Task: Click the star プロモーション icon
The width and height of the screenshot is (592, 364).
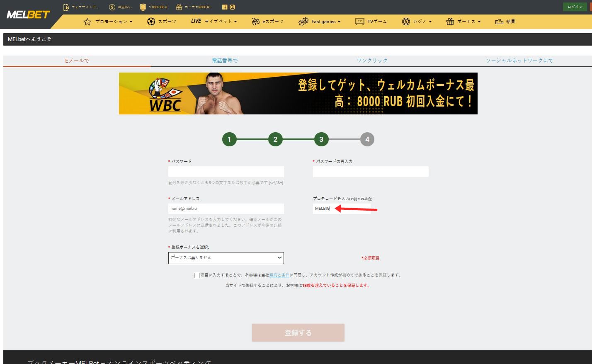Action: pyautogui.click(x=87, y=22)
